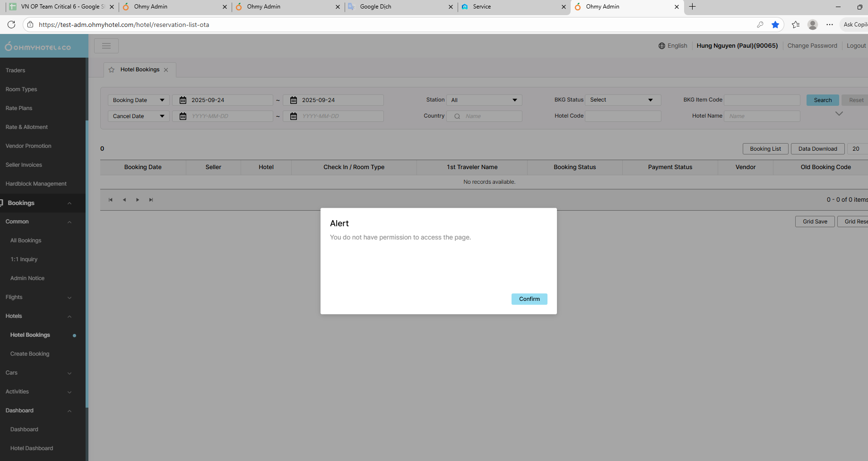Open Traders in the sidebar

(16, 70)
